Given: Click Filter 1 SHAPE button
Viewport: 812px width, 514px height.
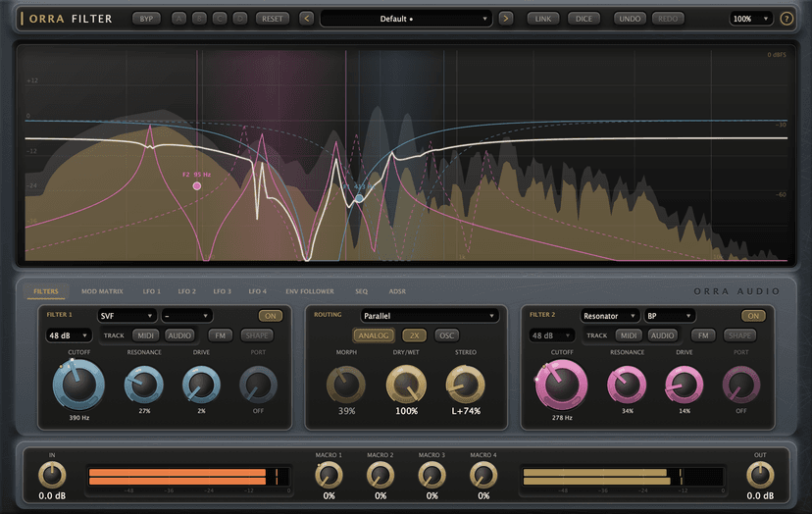Looking at the screenshot, I should coord(257,335).
